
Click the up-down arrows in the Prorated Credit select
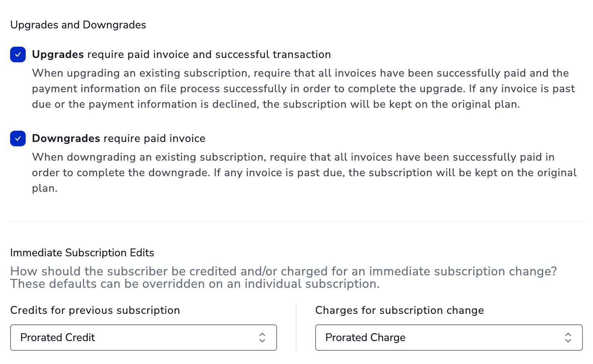[x=262, y=338]
